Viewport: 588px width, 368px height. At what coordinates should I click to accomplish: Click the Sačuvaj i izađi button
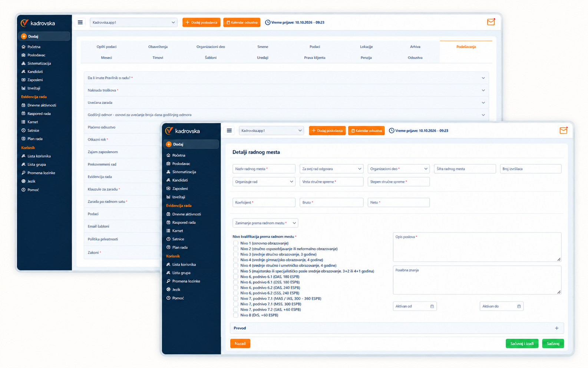(x=522, y=344)
